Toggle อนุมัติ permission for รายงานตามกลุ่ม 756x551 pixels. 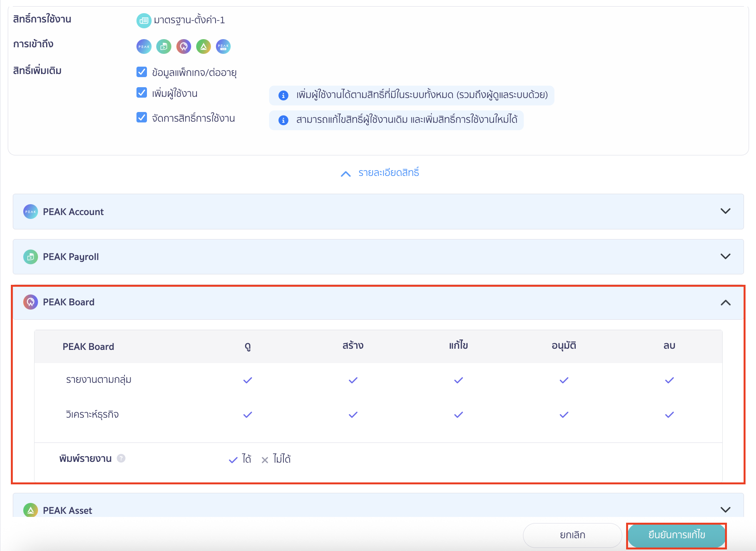[x=564, y=380]
